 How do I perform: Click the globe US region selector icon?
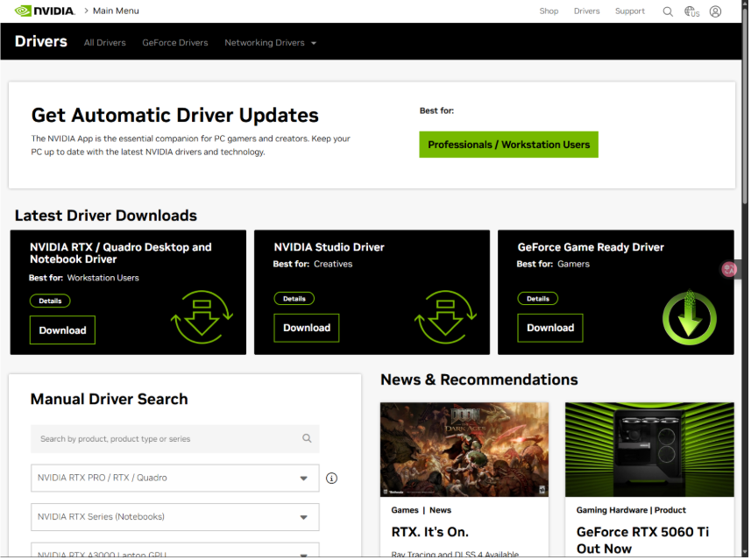(691, 11)
